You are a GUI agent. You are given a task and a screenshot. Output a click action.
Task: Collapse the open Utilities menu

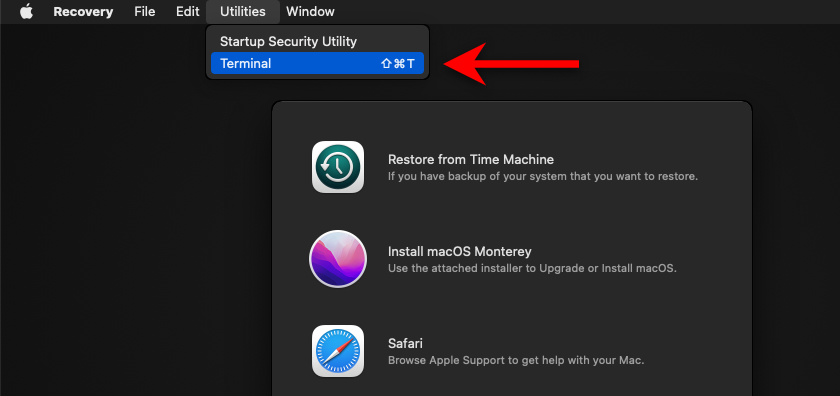point(243,11)
